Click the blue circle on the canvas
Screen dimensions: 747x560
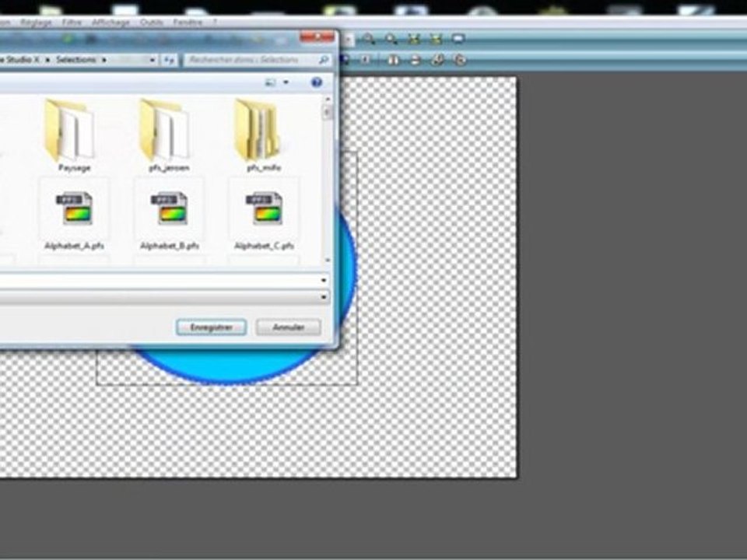pyautogui.click(x=229, y=366)
